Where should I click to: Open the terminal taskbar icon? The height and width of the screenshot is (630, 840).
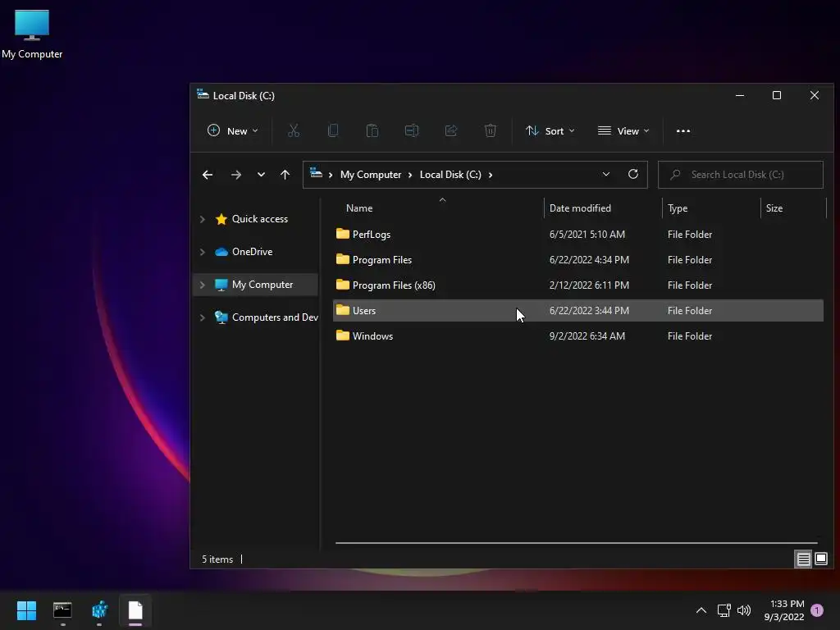coord(62,610)
